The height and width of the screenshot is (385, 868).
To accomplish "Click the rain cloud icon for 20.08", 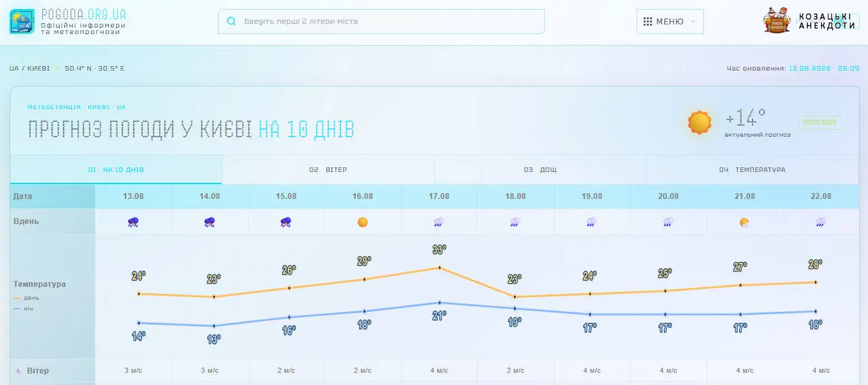I will coord(668,222).
